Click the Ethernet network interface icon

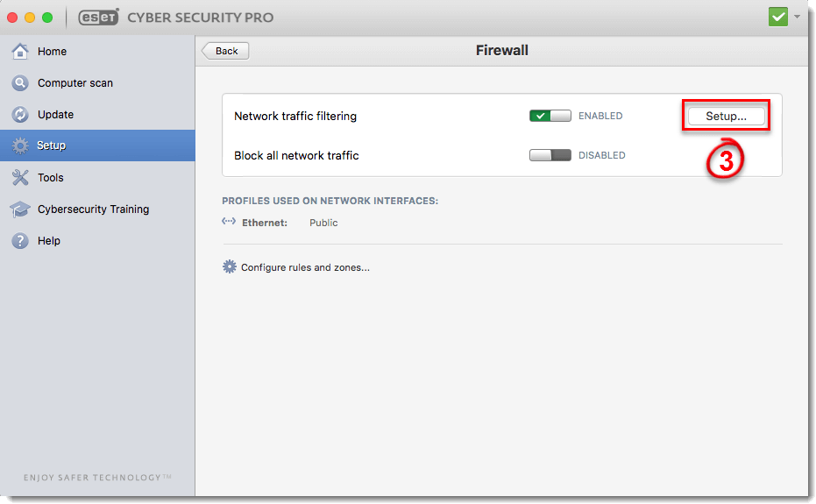pos(229,222)
